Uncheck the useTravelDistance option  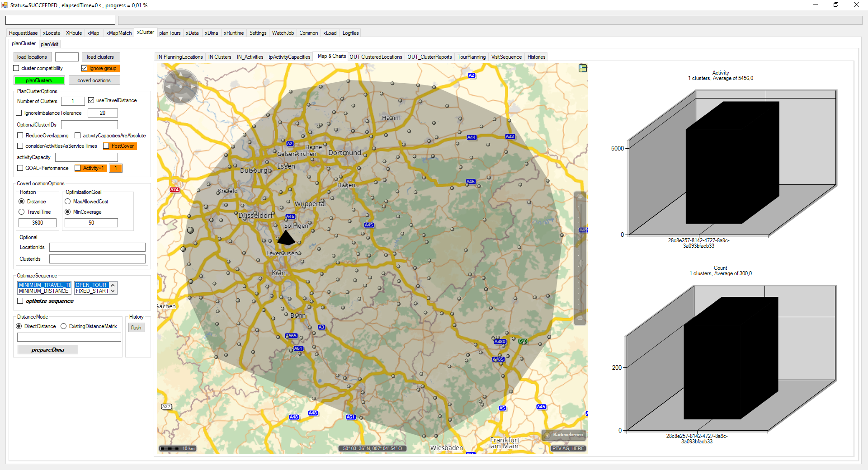[x=91, y=100]
